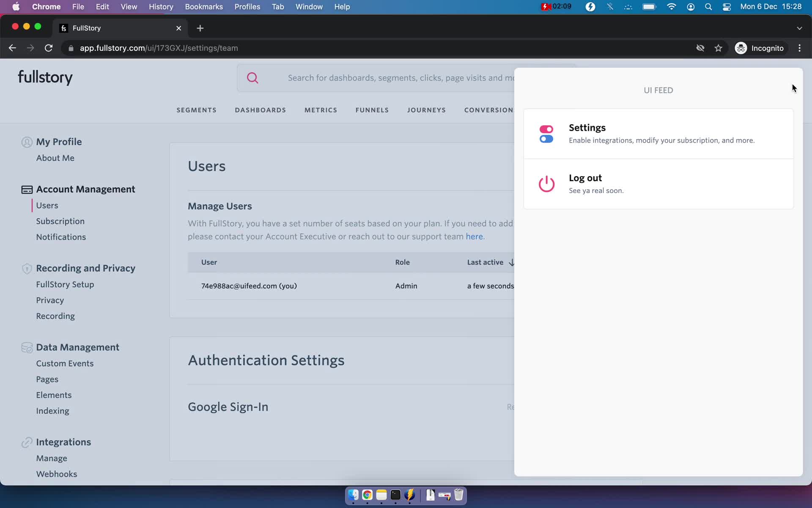This screenshot has height=508, width=812.
Task: Click the Integrations link icon
Action: pyautogui.click(x=27, y=442)
